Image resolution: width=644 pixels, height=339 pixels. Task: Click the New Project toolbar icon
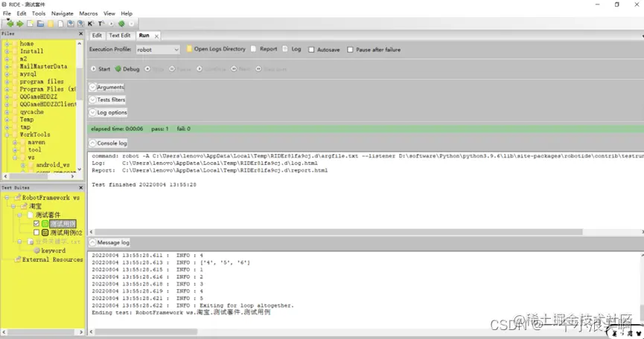tap(31, 24)
